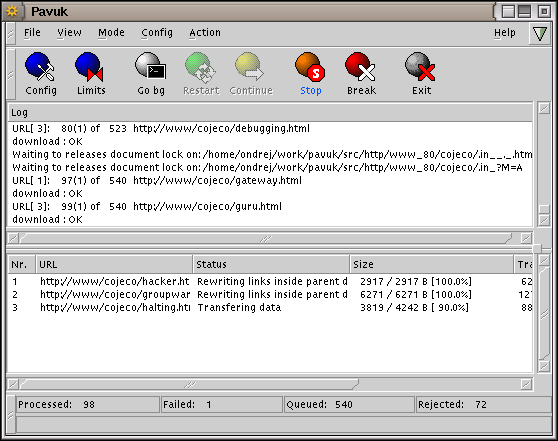
Task: Open the Help menu
Action: click(x=504, y=33)
